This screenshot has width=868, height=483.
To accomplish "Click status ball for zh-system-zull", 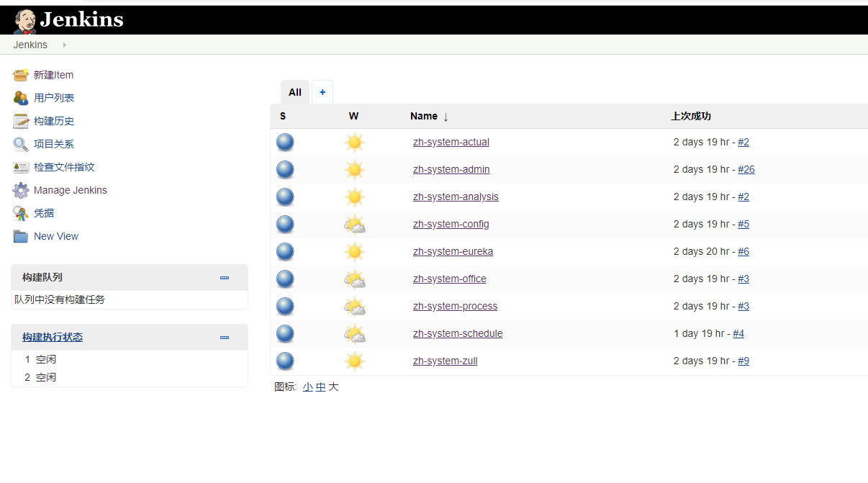I will (x=285, y=361).
